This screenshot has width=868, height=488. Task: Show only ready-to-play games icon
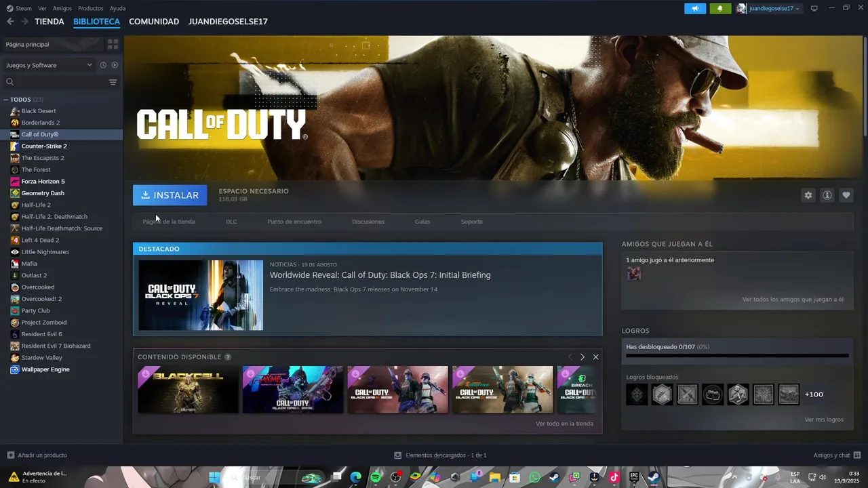click(x=115, y=65)
